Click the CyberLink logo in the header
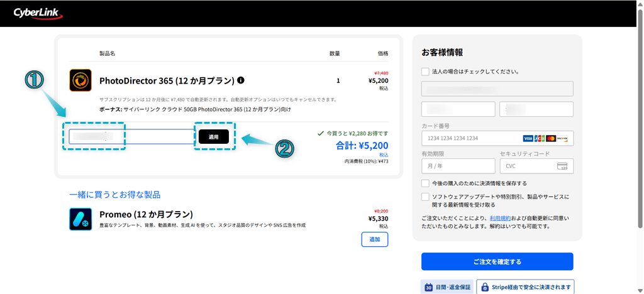The width and height of the screenshot is (644, 294). 38,14
